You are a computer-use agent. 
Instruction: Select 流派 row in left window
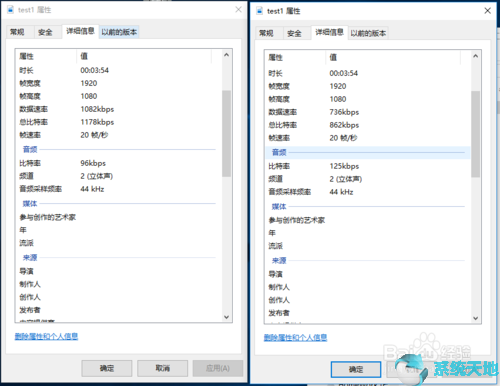pos(118,243)
